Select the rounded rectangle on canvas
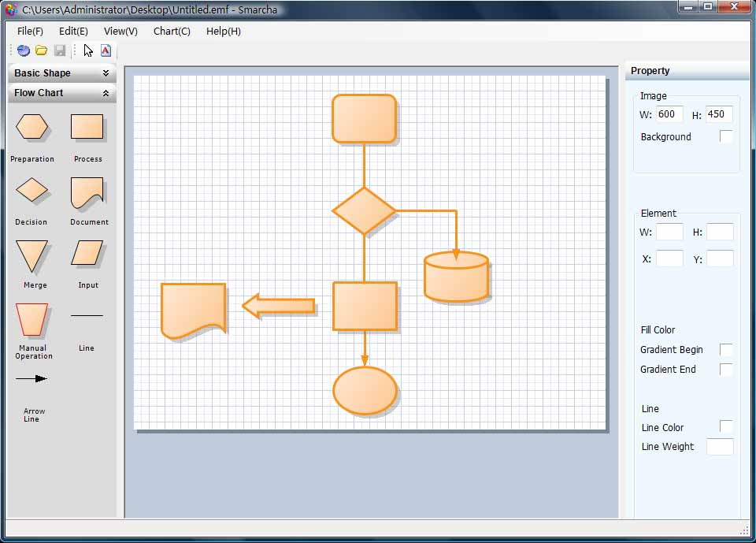The width and height of the screenshot is (756, 543). click(365, 119)
